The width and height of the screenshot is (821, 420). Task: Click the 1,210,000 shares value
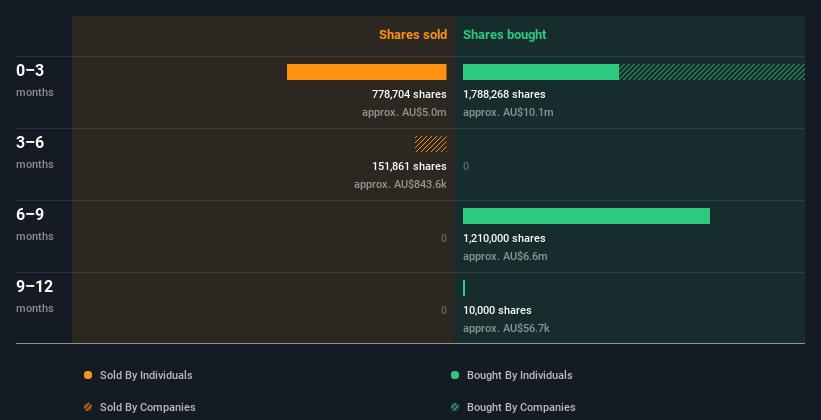(504, 238)
